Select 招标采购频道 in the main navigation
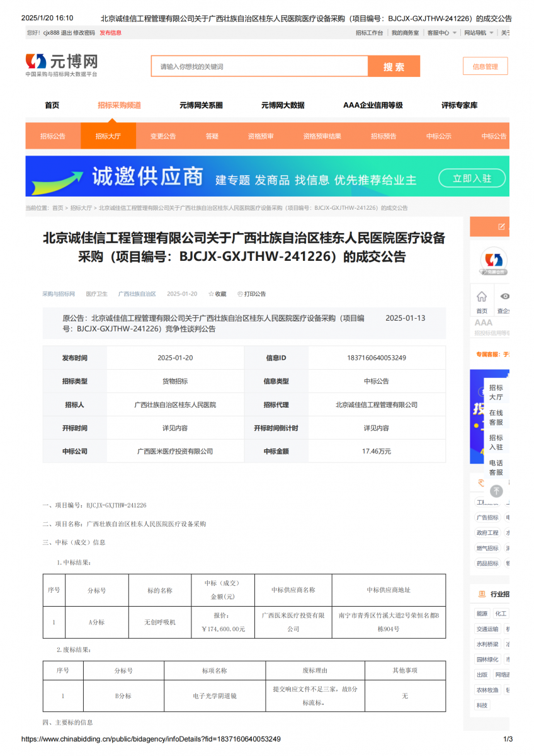The image size is (534, 756). pos(120,105)
